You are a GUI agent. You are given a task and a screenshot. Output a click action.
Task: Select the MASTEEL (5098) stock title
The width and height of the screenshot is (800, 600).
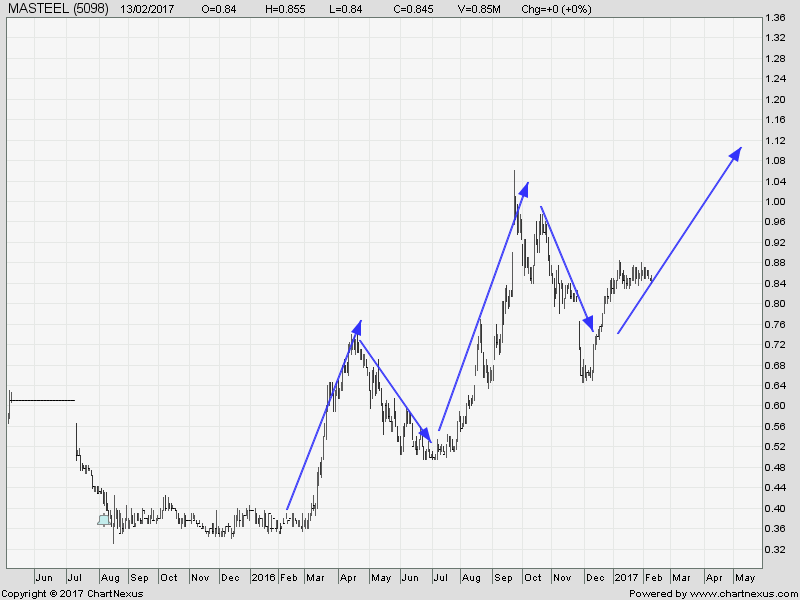click(x=58, y=9)
